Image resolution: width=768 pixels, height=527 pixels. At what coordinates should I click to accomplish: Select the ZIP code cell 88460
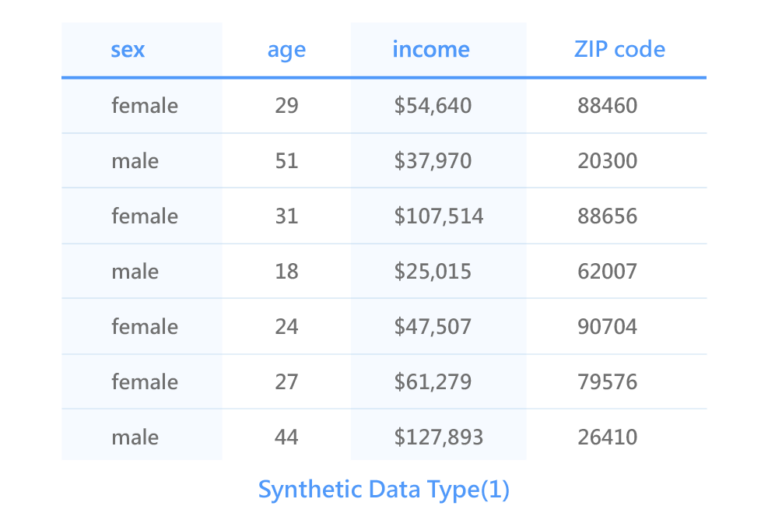607,105
